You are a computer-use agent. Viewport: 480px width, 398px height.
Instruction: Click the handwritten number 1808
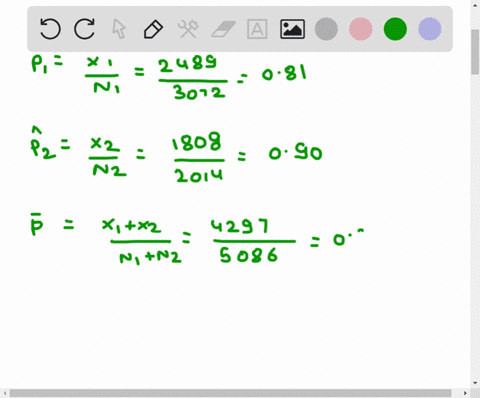tap(196, 141)
